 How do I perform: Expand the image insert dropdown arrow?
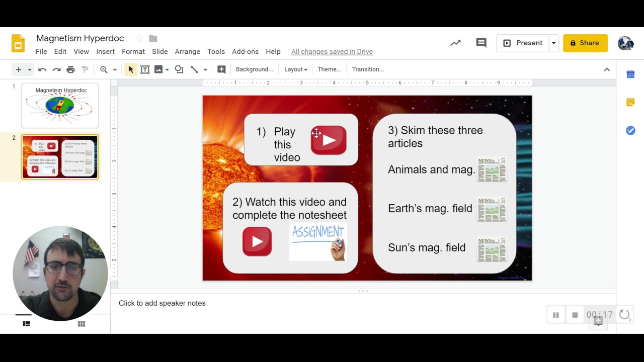click(167, 69)
